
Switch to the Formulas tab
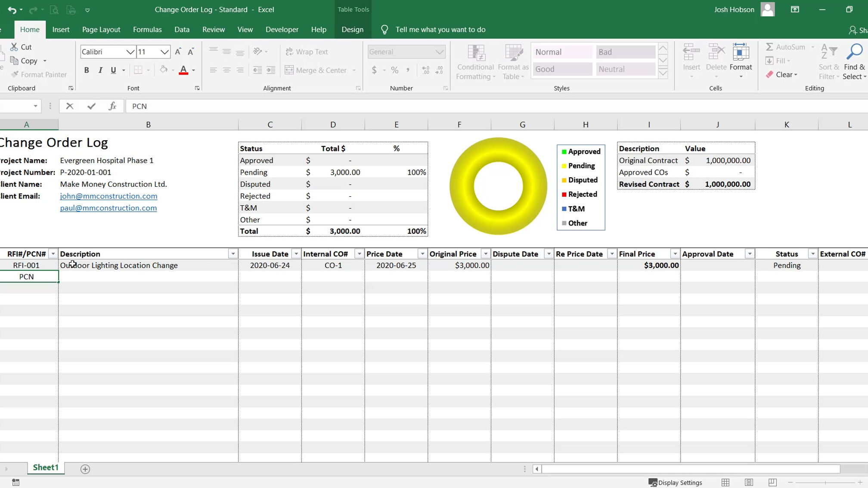click(x=147, y=29)
